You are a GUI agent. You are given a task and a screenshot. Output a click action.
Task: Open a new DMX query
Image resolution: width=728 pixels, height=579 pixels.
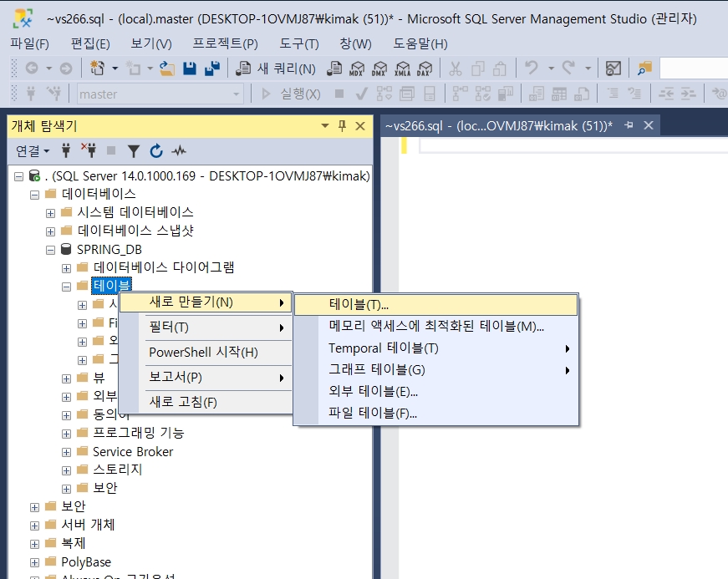pos(379,69)
